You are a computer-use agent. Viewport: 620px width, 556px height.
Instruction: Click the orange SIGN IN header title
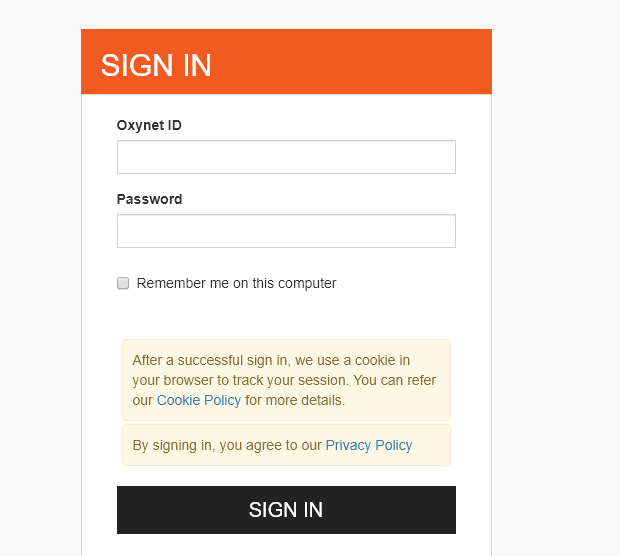click(156, 65)
